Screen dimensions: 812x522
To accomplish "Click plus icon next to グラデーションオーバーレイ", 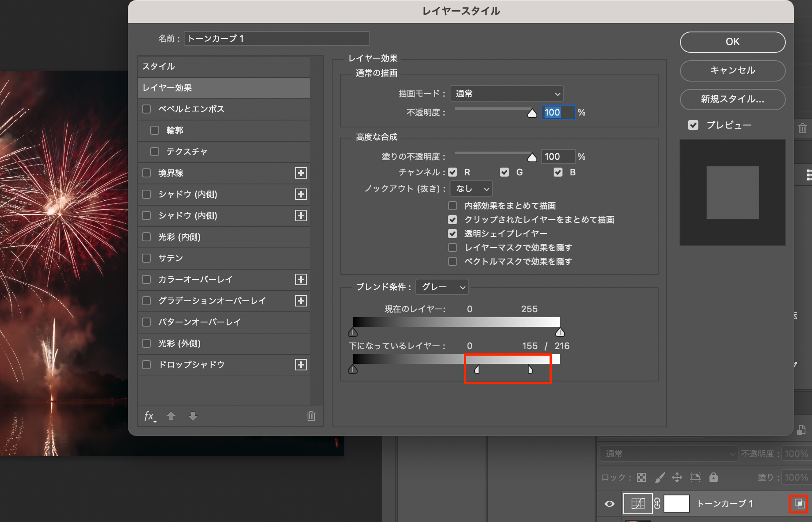I will coord(301,301).
